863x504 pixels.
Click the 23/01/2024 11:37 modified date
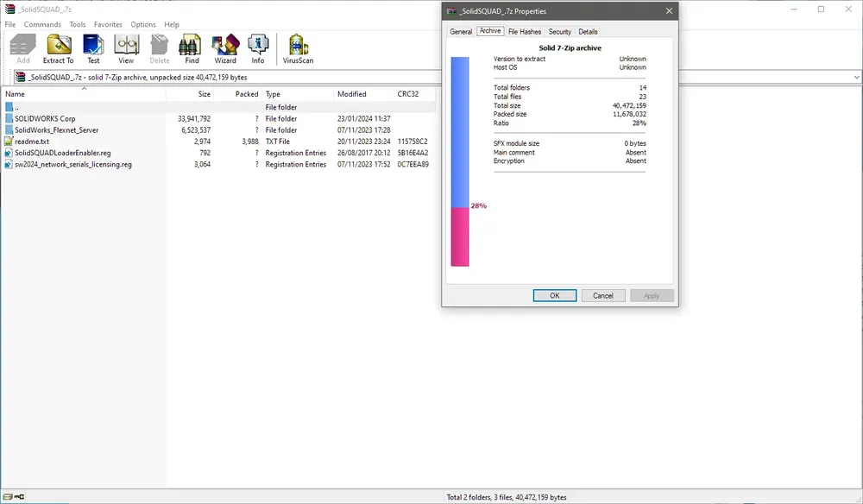[x=364, y=118]
